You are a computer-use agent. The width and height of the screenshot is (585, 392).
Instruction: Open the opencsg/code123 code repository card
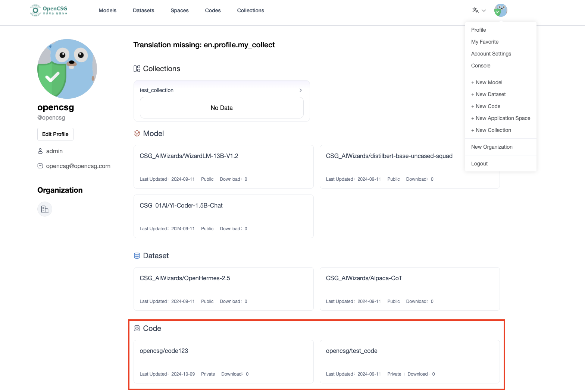[223, 361]
